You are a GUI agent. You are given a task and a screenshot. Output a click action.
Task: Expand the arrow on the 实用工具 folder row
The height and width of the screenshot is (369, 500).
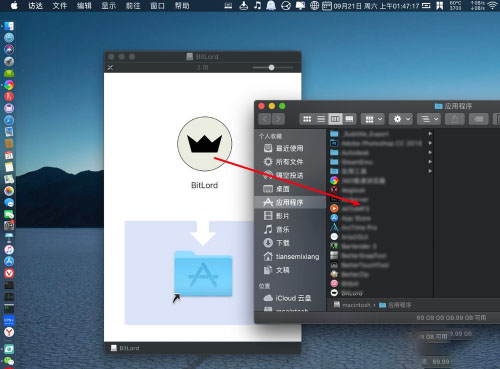click(x=430, y=171)
